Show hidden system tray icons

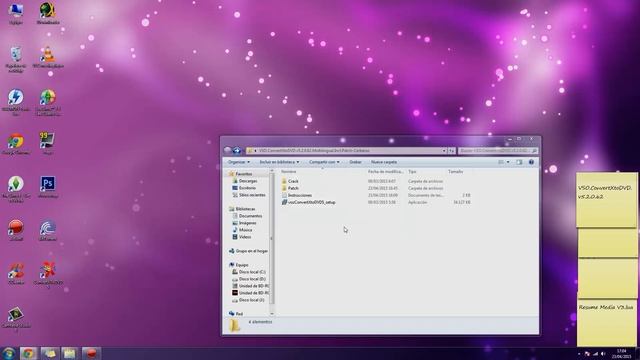pyautogui.click(x=579, y=354)
